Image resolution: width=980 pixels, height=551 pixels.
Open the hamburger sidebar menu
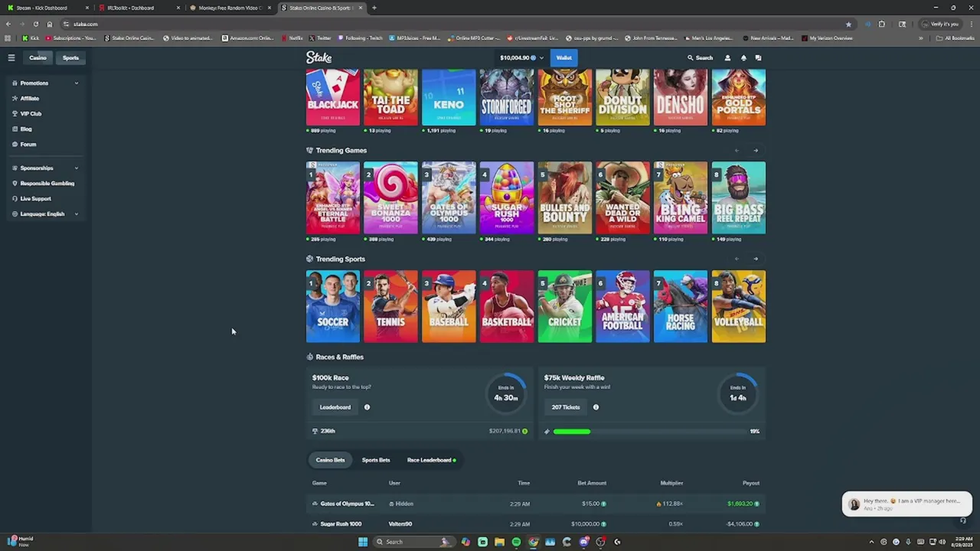click(11, 57)
